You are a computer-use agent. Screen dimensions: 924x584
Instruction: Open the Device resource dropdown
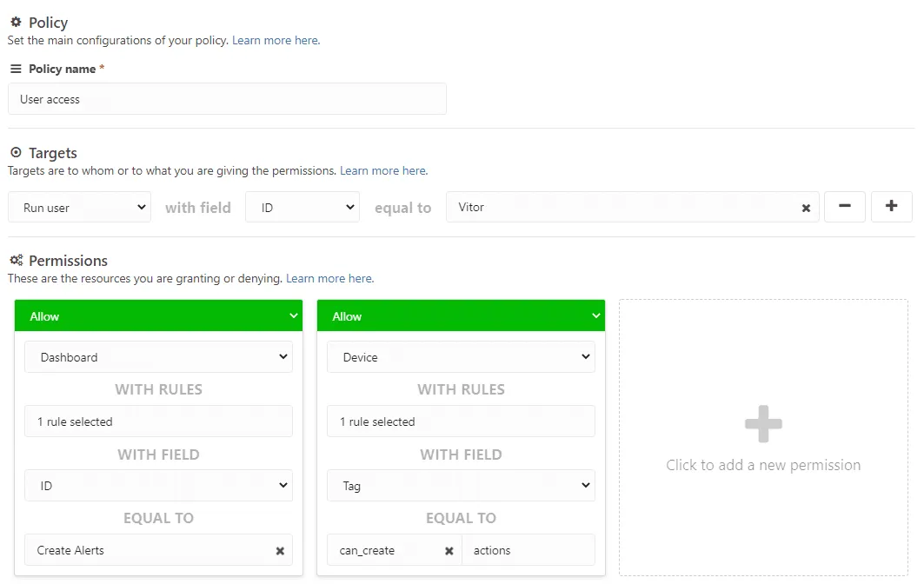[x=461, y=357]
